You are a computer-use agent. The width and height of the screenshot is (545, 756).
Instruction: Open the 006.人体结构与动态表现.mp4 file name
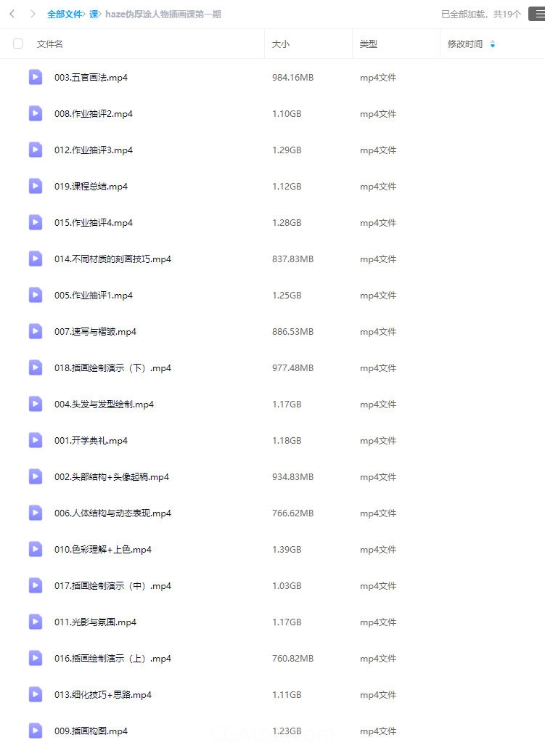click(x=112, y=513)
